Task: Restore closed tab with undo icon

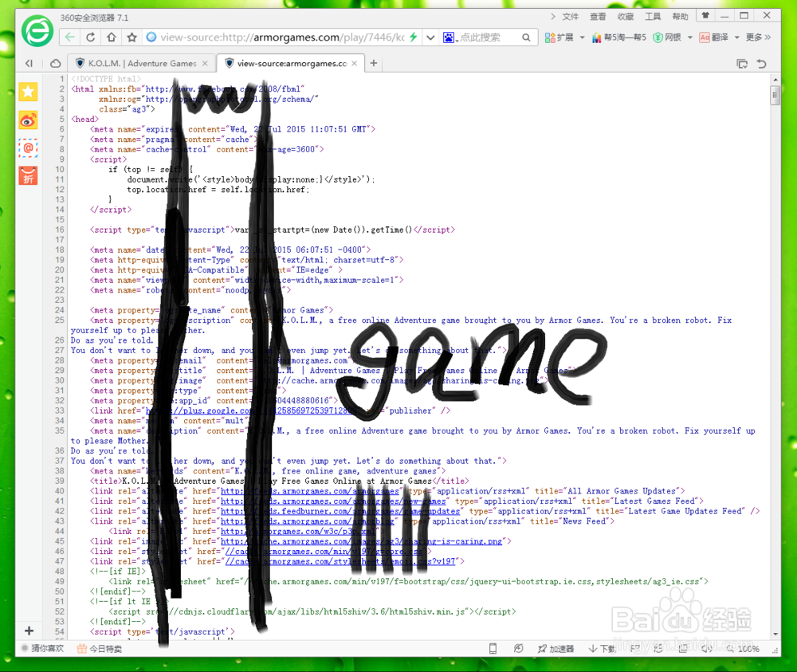Action: pyautogui.click(x=761, y=64)
